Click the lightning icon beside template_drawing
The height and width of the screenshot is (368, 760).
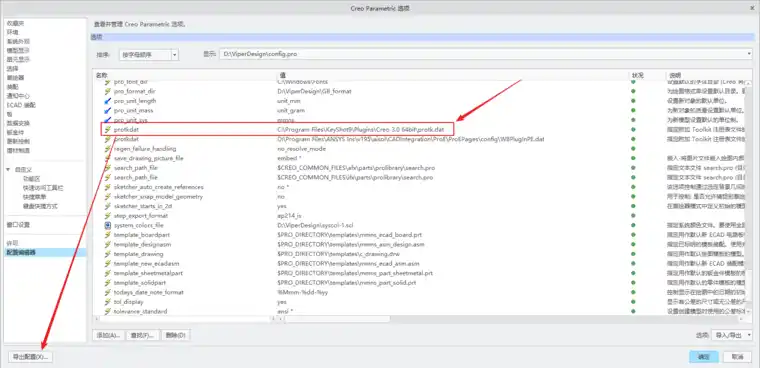coord(108,254)
